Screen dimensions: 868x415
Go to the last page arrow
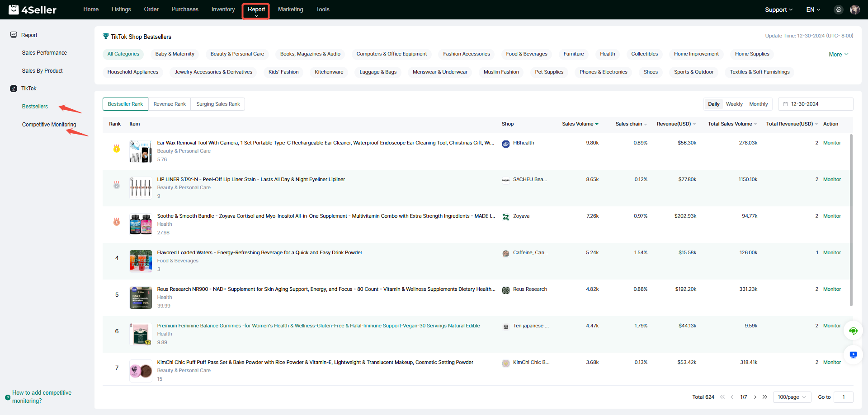coord(765,397)
